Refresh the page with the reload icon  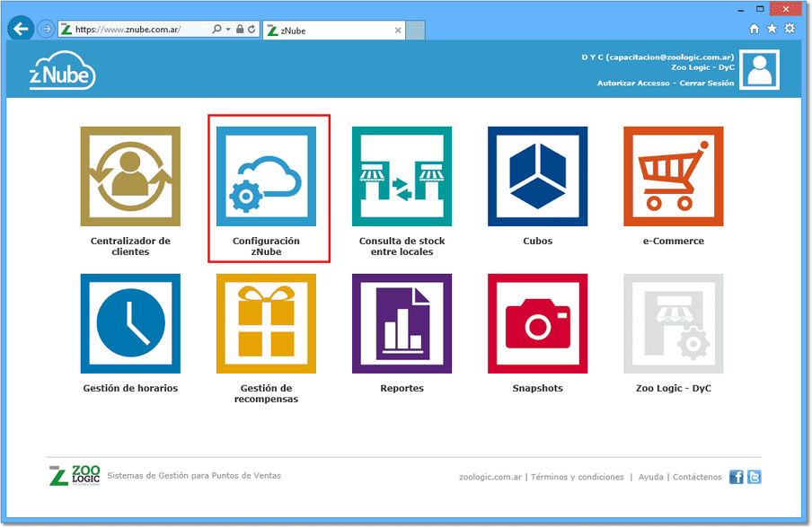[x=252, y=30]
